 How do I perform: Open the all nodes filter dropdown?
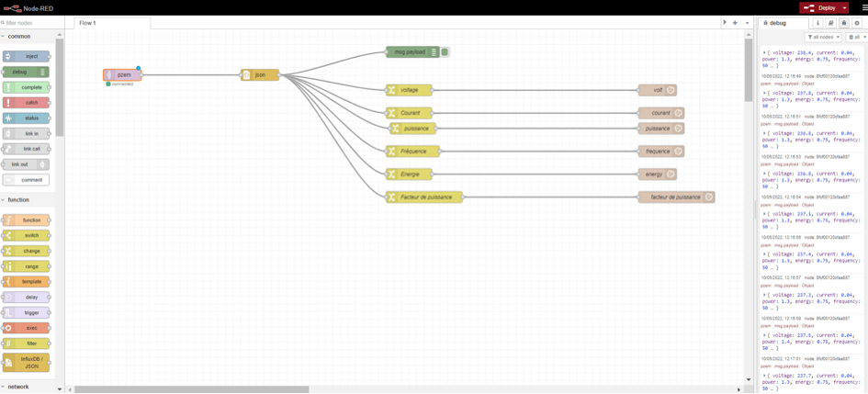point(823,38)
